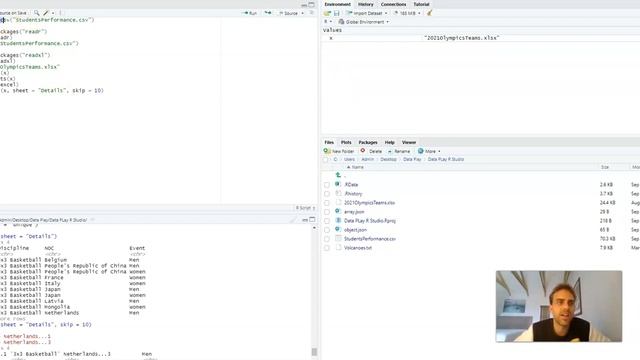
Task: Check the StudentsPerformance.csv checkbox
Action: pyautogui.click(x=327, y=239)
